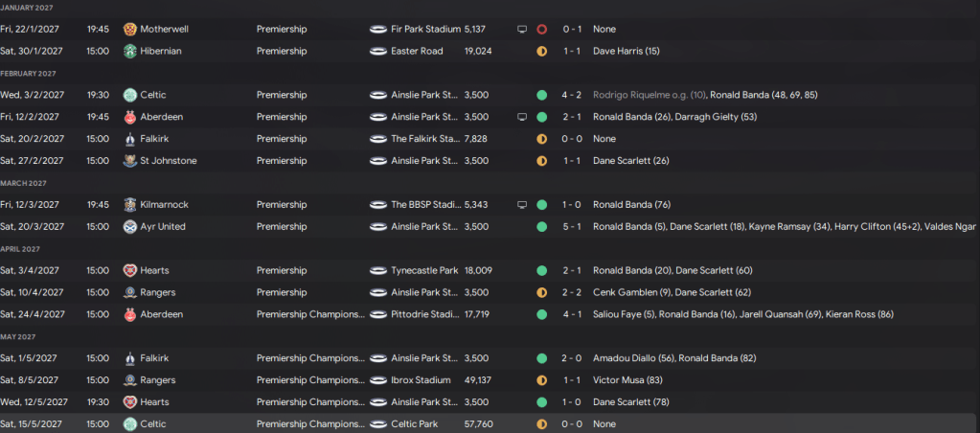Click the Ibrox Stadium icon
Image resolution: width=980 pixels, height=433 pixels.
[377, 380]
